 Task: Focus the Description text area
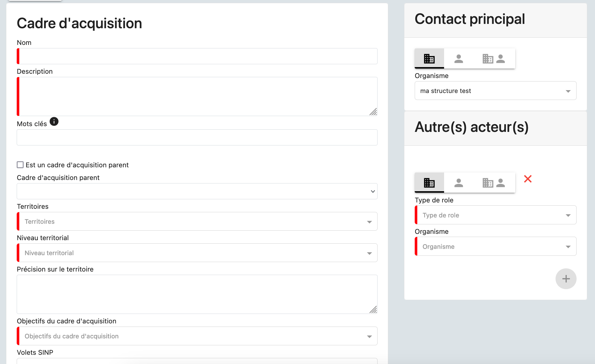197,96
